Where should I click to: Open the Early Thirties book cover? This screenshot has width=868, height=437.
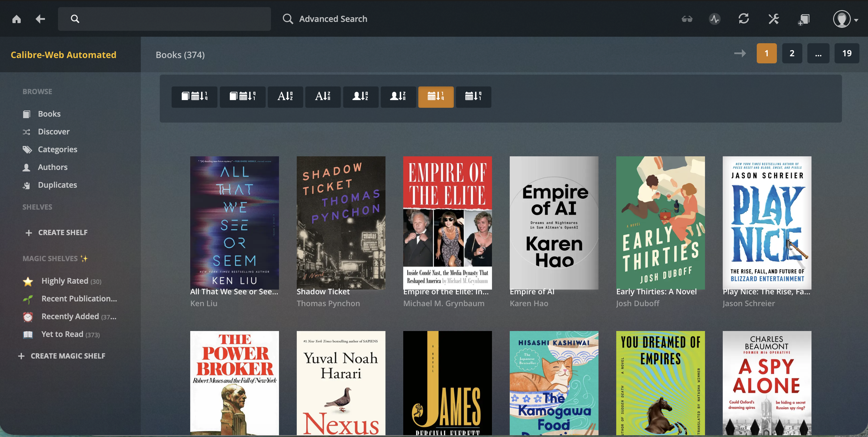(660, 223)
